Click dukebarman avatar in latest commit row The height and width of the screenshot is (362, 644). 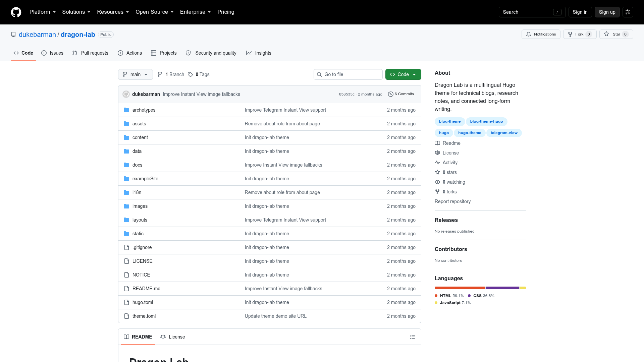click(126, 94)
